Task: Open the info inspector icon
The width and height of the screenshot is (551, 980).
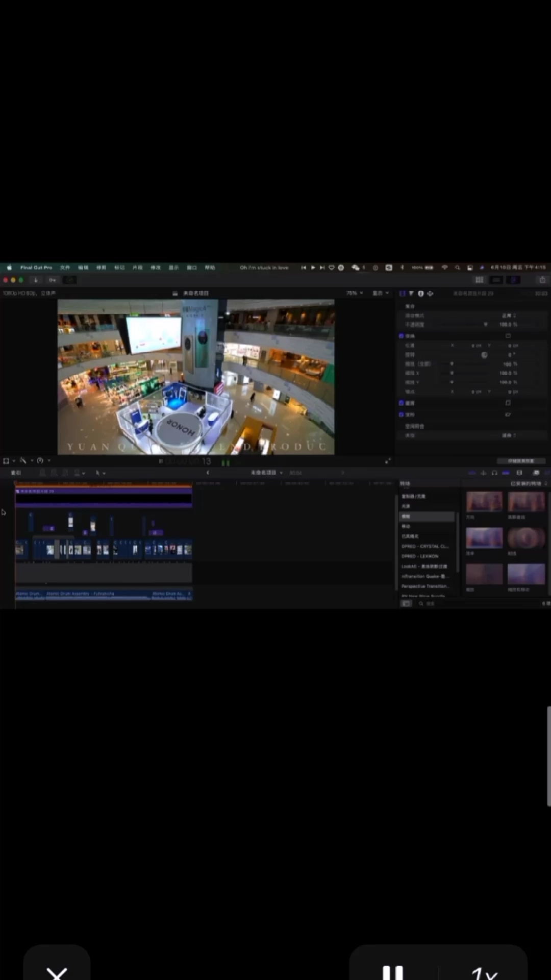Action: click(x=421, y=293)
